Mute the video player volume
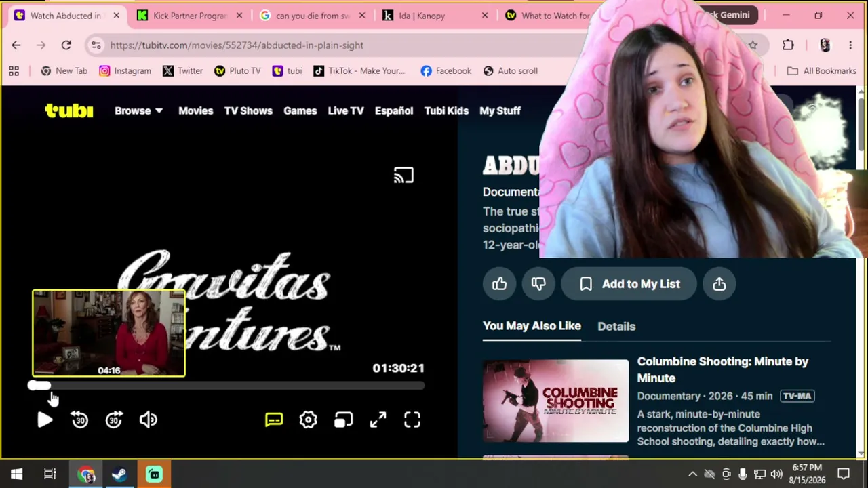 click(149, 420)
